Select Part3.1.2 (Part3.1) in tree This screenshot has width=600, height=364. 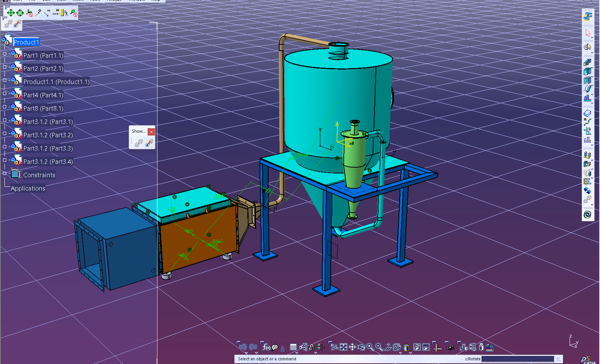click(x=48, y=122)
